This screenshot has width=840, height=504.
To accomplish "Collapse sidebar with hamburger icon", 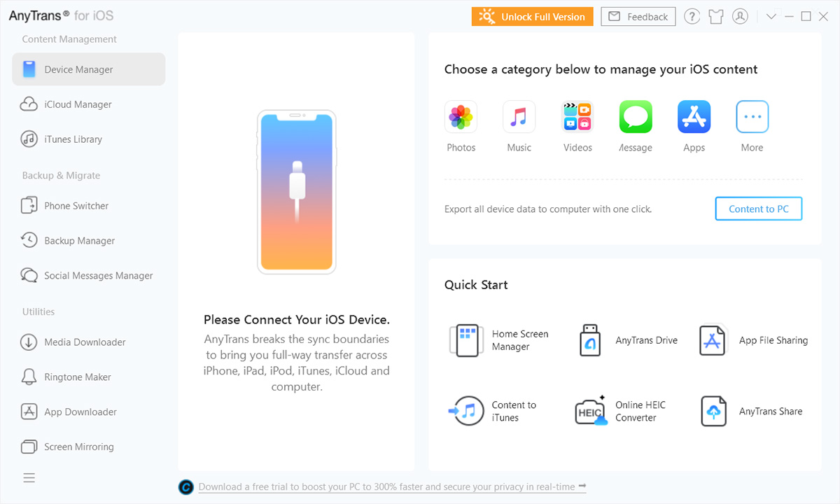I will 29,478.
